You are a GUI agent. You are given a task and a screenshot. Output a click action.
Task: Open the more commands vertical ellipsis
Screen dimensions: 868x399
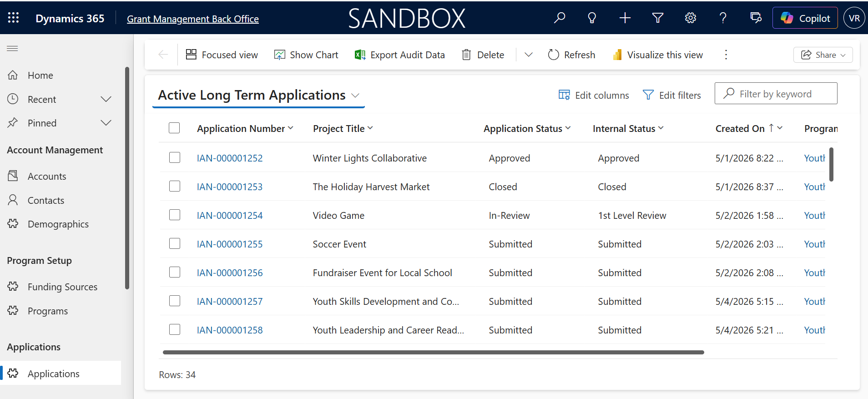click(x=726, y=55)
